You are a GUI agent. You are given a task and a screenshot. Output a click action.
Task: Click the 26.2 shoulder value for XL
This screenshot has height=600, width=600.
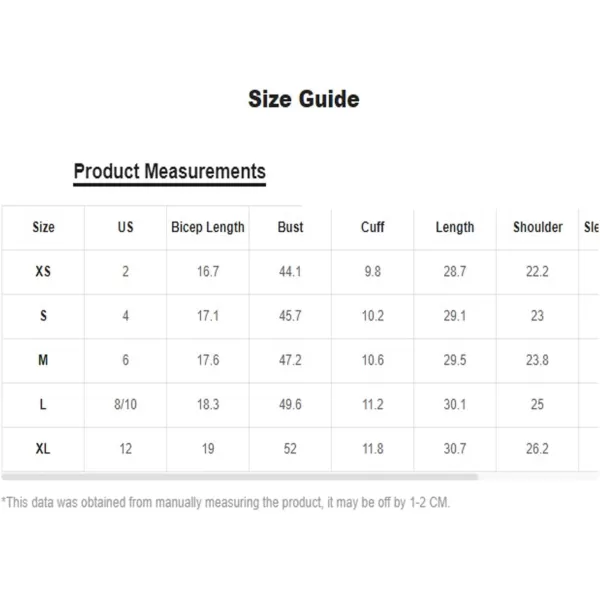(x=537, y=449)
